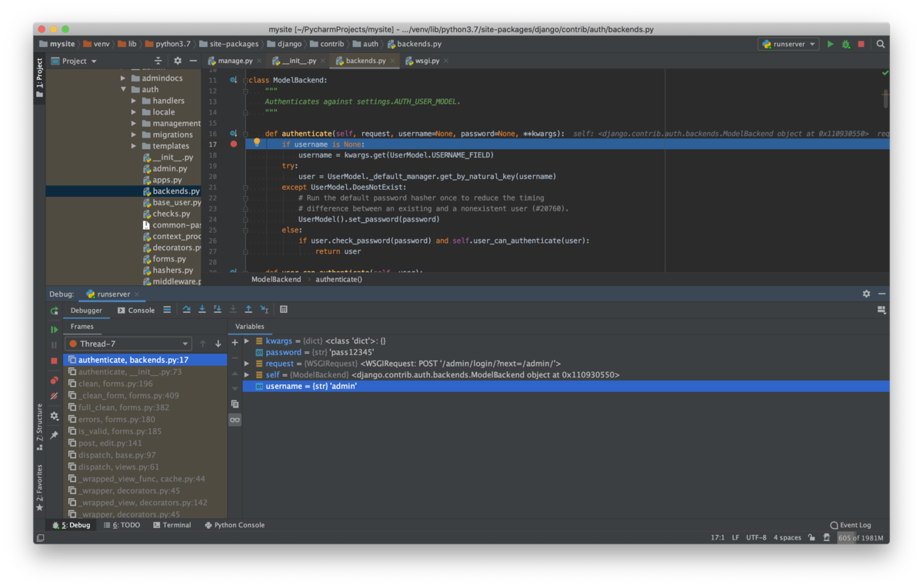Open debugger settings gear in left sidebar
923x588 pixels.
pos(54,416)
